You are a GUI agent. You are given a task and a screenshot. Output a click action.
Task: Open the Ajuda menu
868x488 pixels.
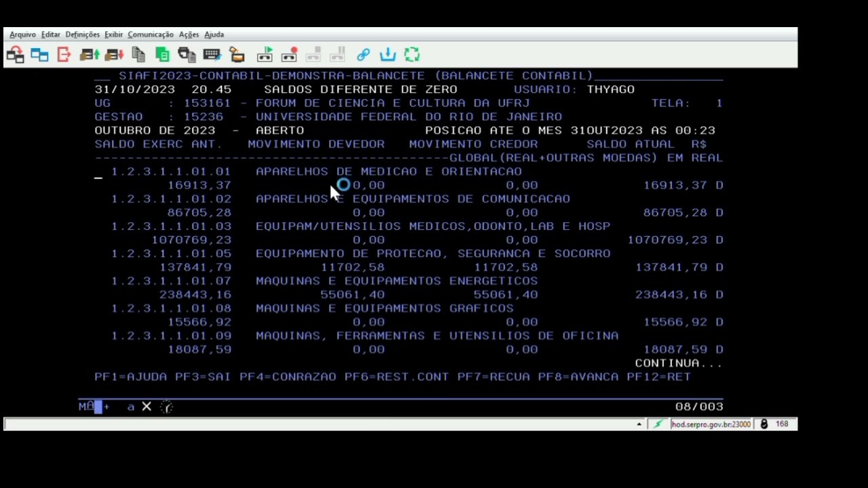[x=214, y=35]
